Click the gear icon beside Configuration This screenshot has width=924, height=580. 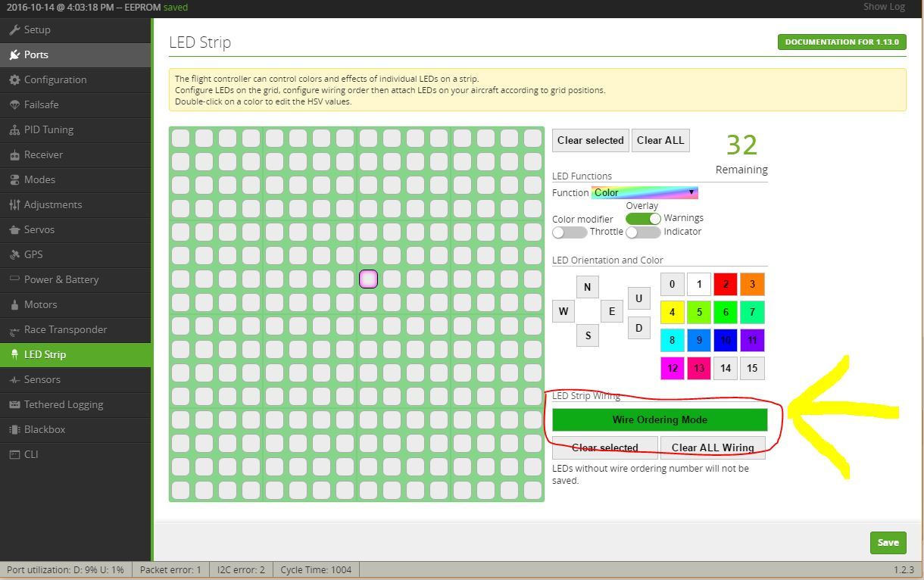[x=14, y=80]
